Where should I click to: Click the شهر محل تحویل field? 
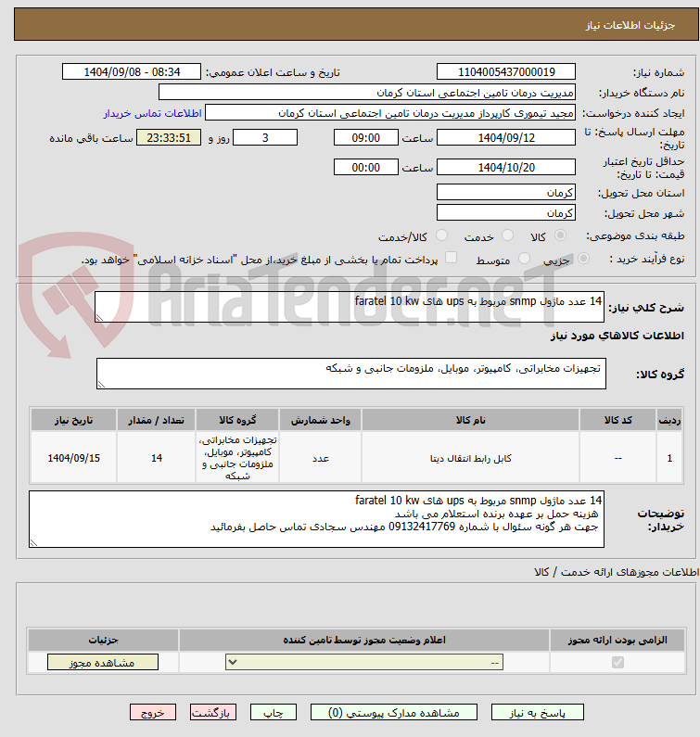506,213
